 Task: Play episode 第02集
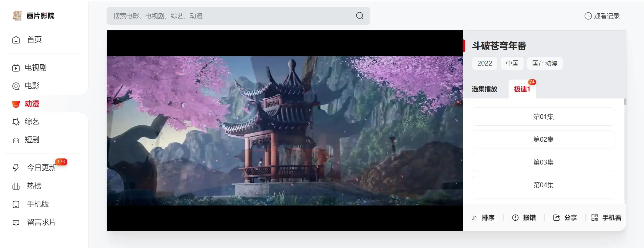[543, 139]
